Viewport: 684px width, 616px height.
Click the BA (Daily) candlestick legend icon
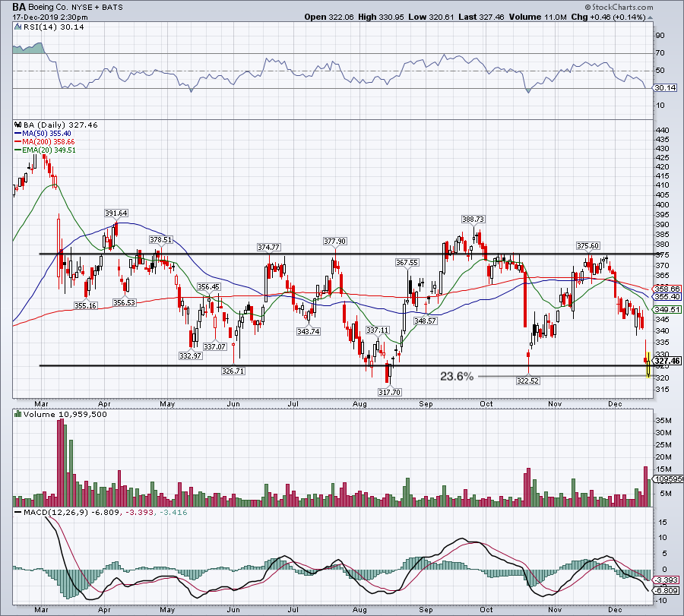pos(18,125)
